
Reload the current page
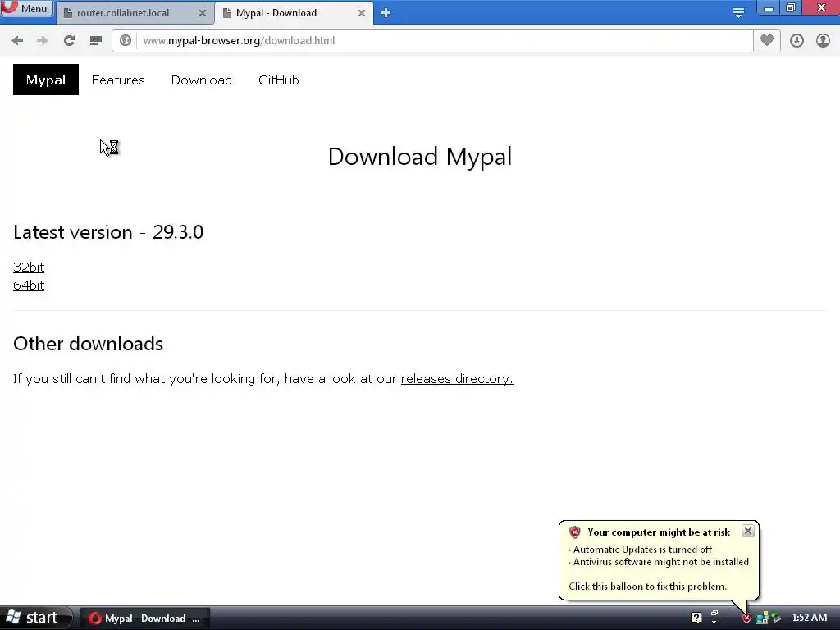tap(69, 41)
